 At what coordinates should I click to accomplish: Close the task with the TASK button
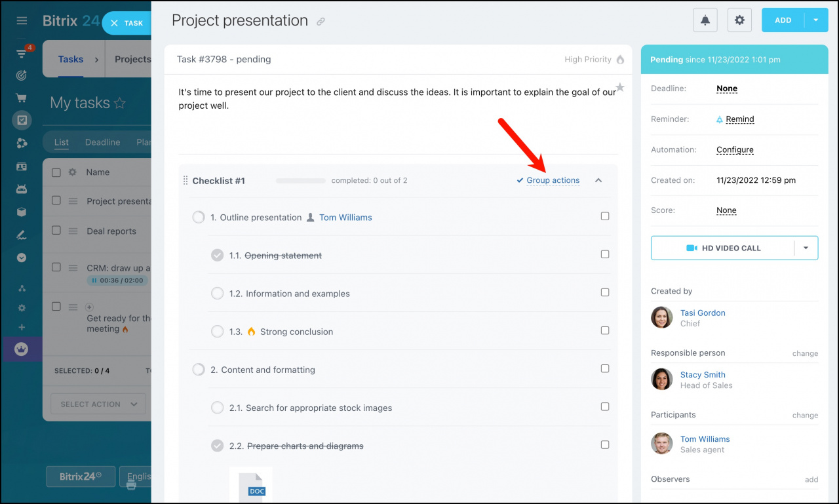tap(127, 23)
